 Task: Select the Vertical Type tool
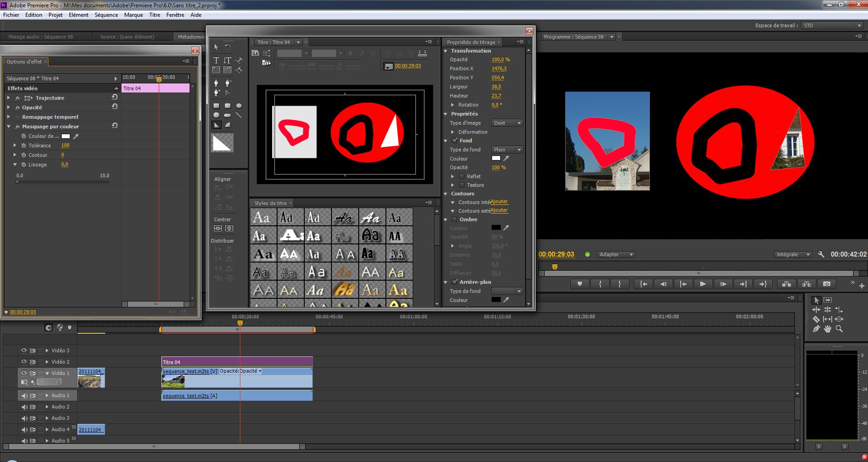(228, 60)
